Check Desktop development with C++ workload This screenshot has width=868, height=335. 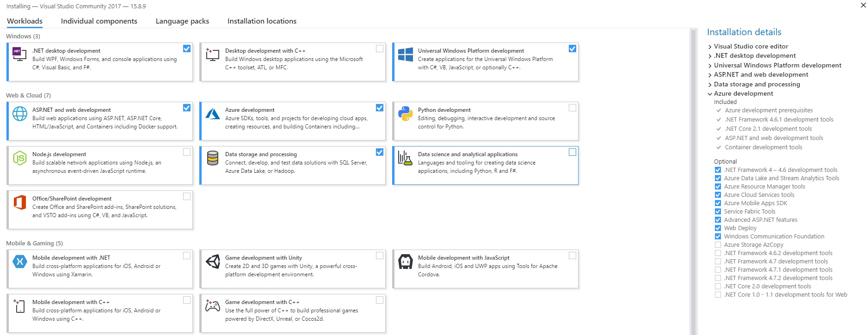pyautogui.click(x=380, y=49)
